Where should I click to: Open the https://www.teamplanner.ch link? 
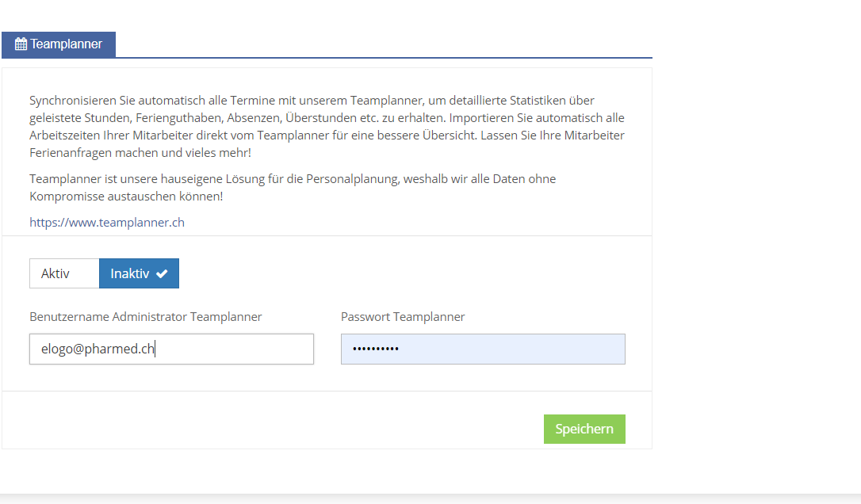107,223
